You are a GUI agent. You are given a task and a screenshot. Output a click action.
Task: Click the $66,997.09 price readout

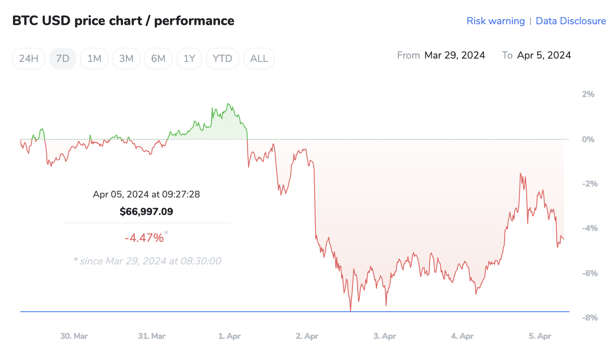(x=146, y=212)
